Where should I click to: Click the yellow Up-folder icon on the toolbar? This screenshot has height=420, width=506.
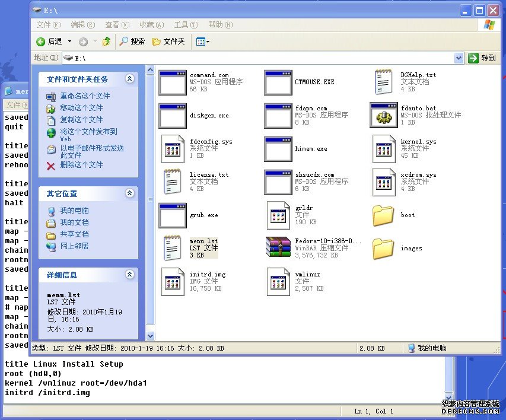click(x=106, y=42)
